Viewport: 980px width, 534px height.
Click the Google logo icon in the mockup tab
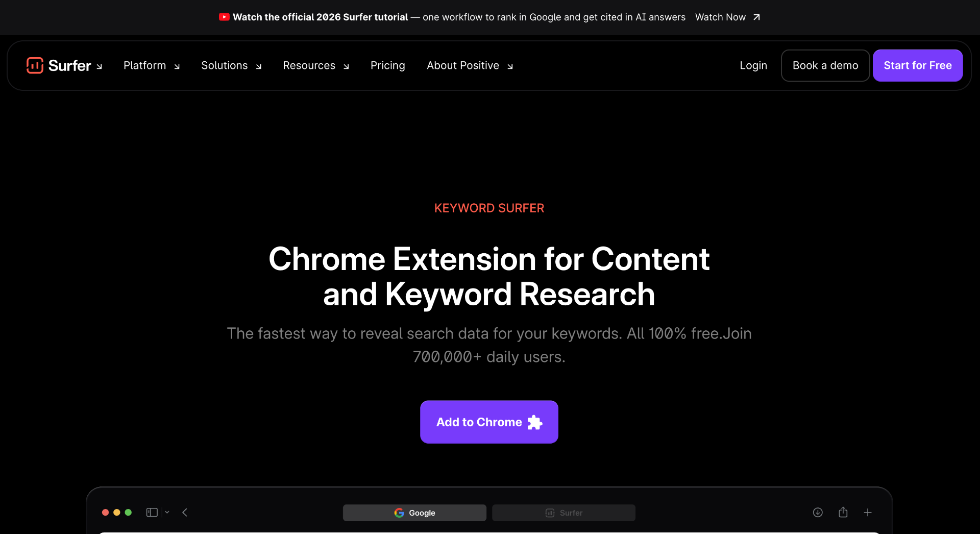coord(399,513)
